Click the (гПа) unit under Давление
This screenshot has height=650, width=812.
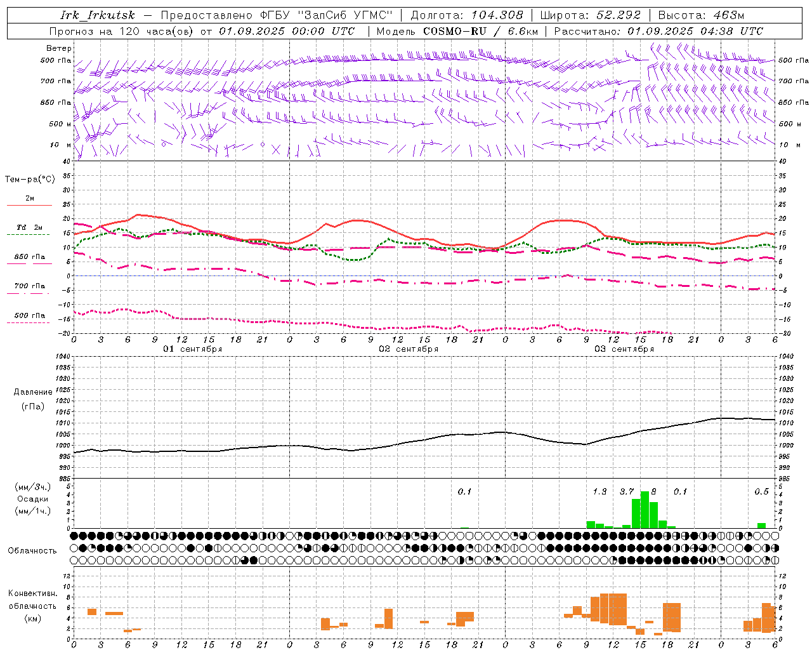point(33,407)
